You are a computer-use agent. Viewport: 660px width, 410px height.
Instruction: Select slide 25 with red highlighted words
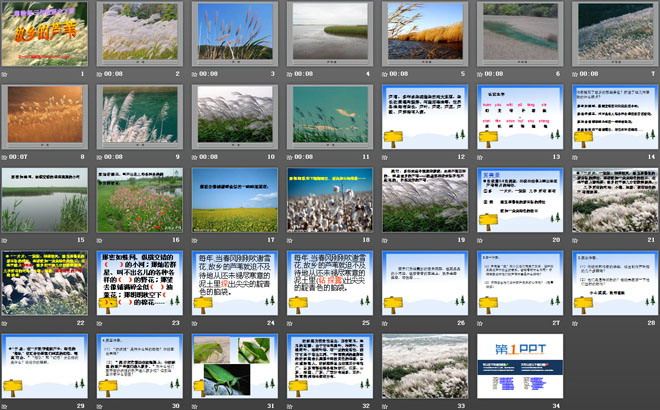(329, 282)
